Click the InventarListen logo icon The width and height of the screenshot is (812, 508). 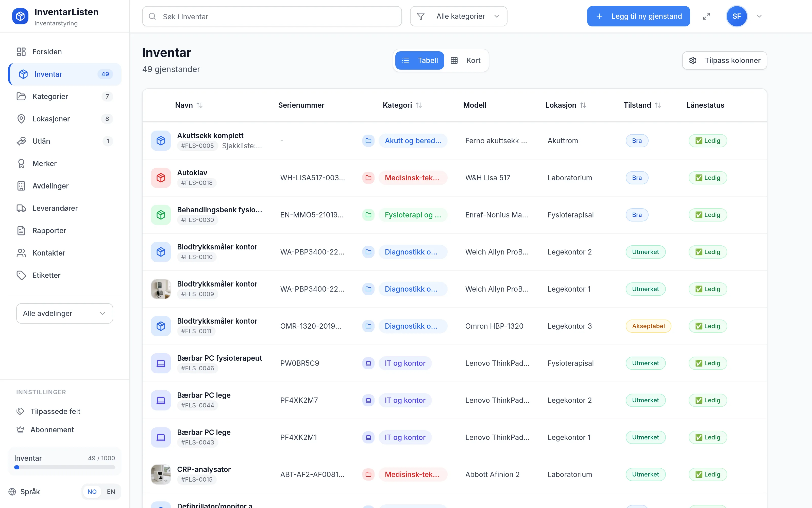20,16
